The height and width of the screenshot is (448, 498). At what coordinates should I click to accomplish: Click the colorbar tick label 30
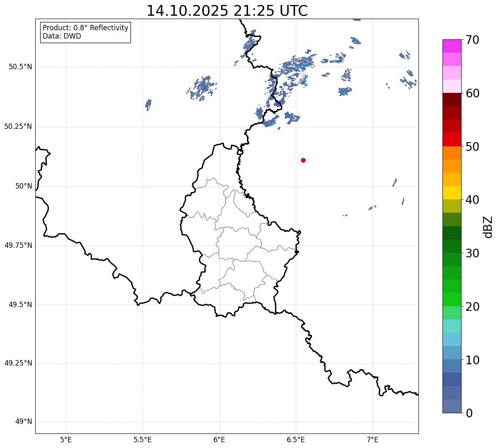[472, 253]
